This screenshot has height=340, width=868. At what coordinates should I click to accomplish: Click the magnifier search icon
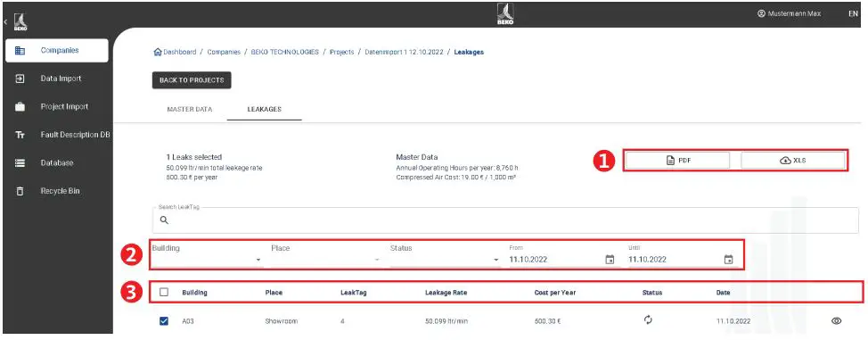164,220
